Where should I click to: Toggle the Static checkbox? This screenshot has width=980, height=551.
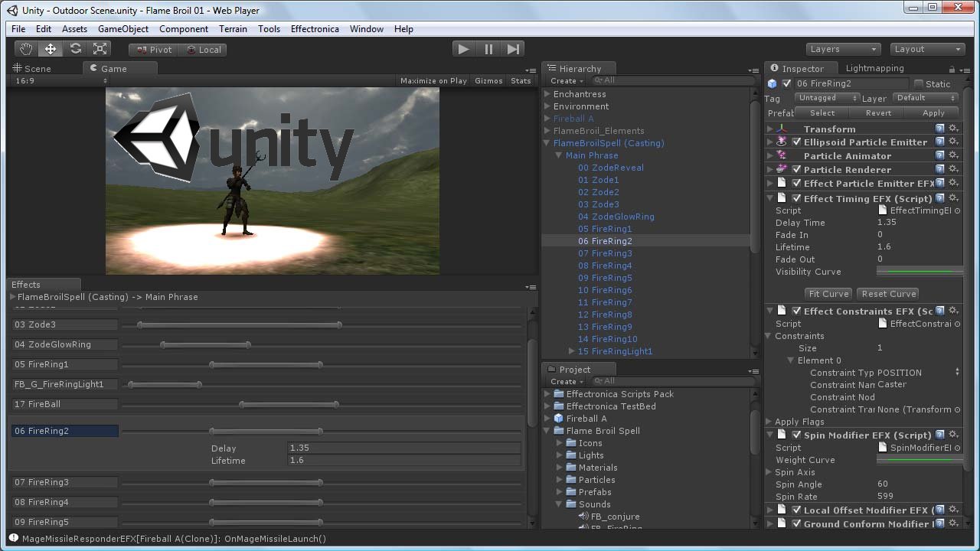tap(919, 83)
